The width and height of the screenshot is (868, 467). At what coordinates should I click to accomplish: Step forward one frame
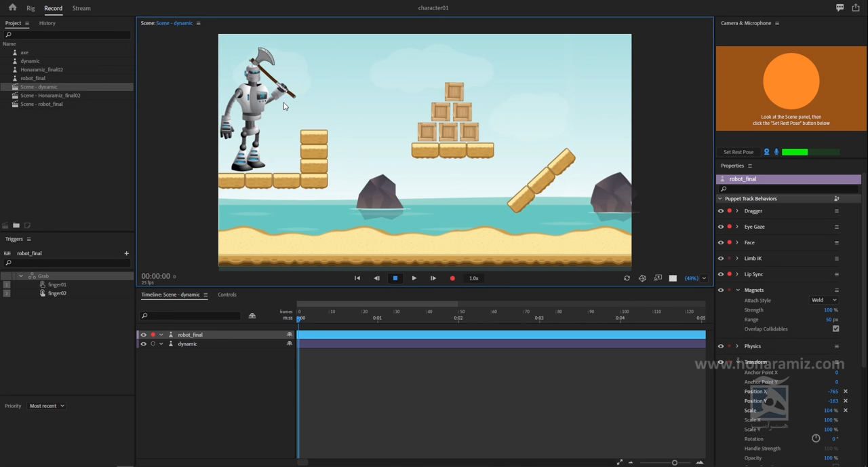click(433, 278)
